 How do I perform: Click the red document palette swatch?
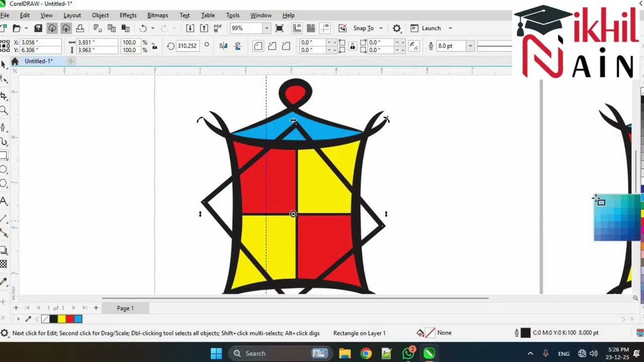[x=70, y=319]
